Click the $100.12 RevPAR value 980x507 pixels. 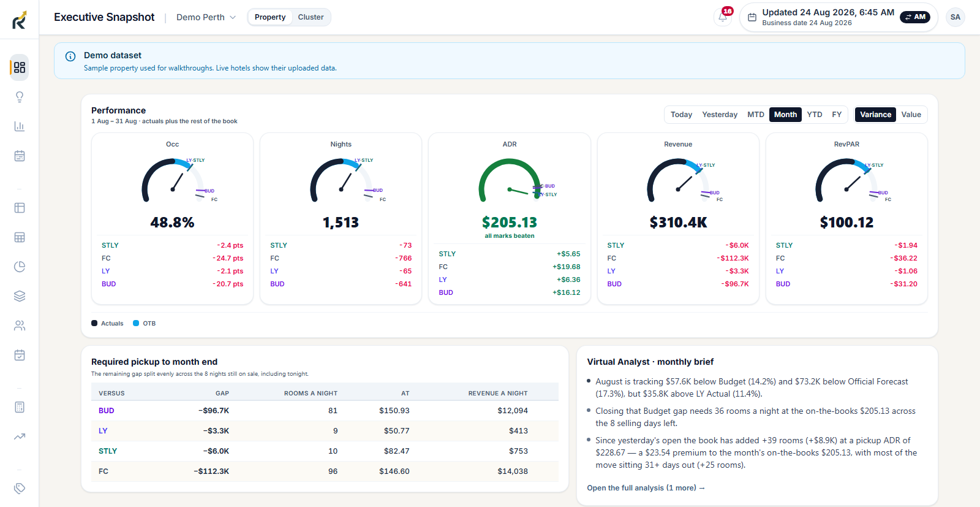pos(846,223)
